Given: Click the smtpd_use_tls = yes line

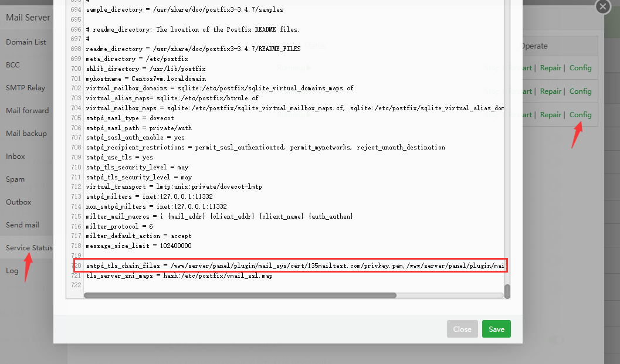Looking at the screenshot, I should (120, 157).
